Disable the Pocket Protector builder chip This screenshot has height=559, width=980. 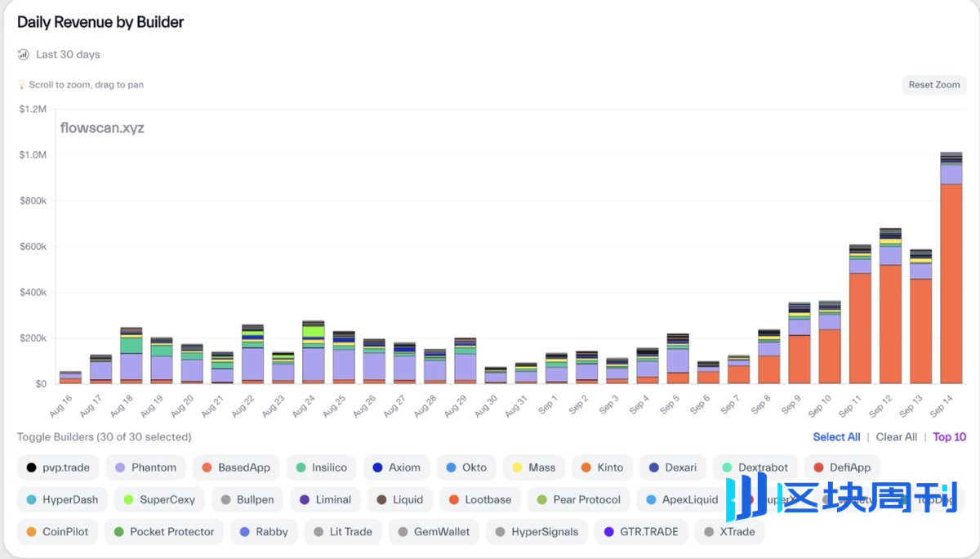point(164,531)
